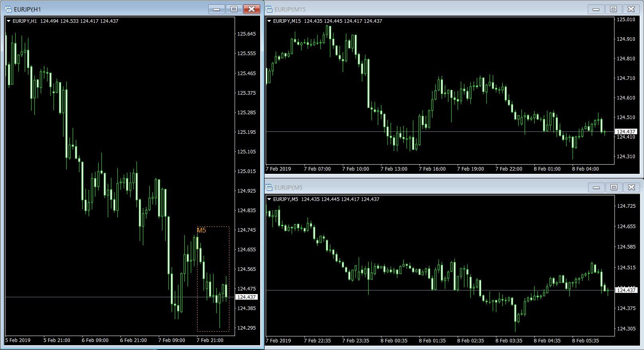Click the chart icon in the EURJPY,M5 title bar
This screenshot has height=350, width=644.
coord(269,187)
